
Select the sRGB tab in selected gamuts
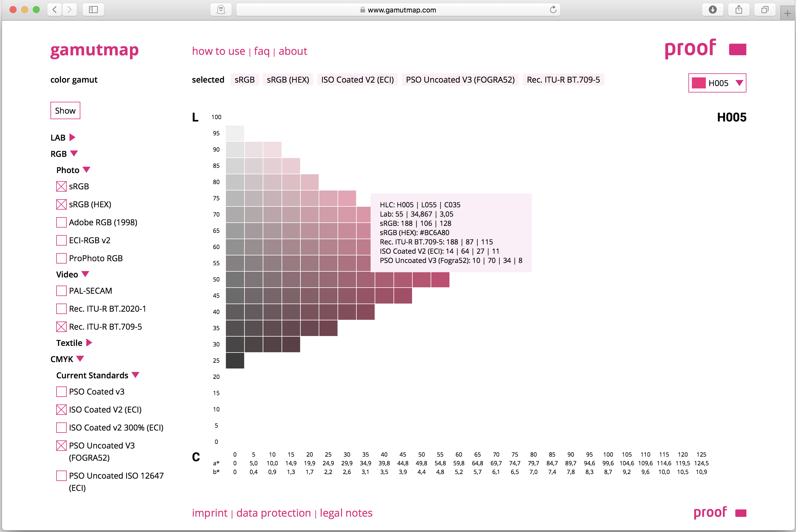pyautogui.click(x=244, y=79)
